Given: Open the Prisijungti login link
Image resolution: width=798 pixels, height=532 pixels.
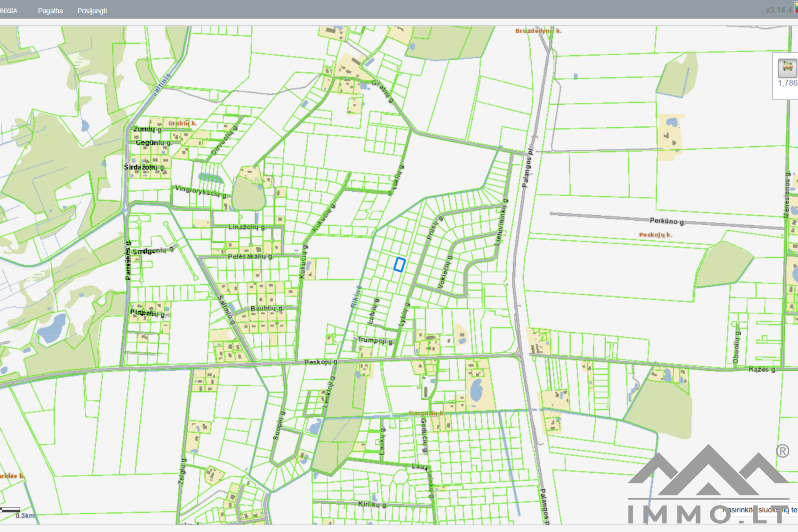Looking at the screenshot, I should (x=92, y=11).
